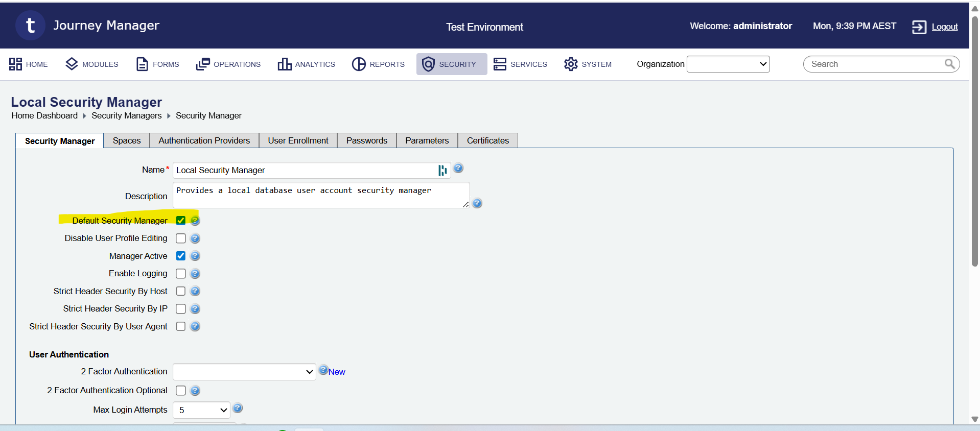Click help icon beside Name field
The image size is (980, 431).
pyautogui.click(x=458, y=168)
